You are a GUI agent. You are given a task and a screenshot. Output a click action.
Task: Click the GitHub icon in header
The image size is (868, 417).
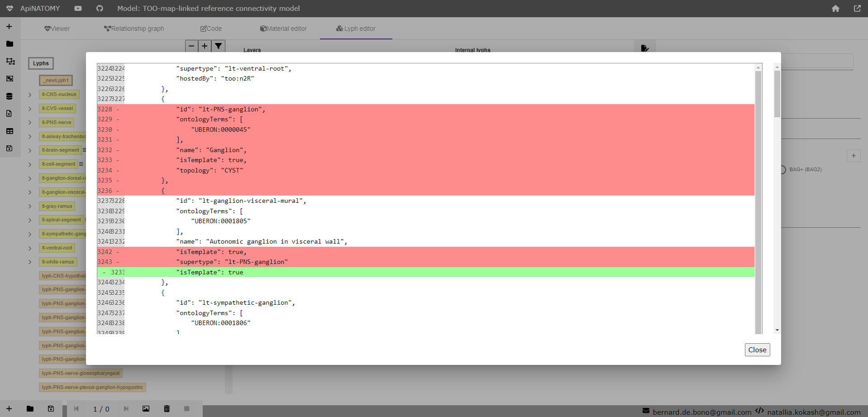pos(100,9)
